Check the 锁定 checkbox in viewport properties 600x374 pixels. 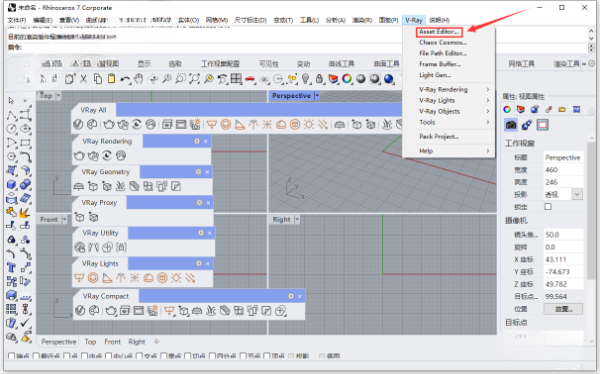(x=548, y=207)
